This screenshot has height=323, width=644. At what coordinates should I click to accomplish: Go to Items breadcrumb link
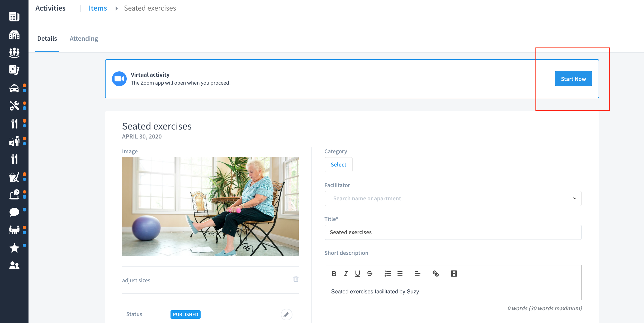coord(98,8)
